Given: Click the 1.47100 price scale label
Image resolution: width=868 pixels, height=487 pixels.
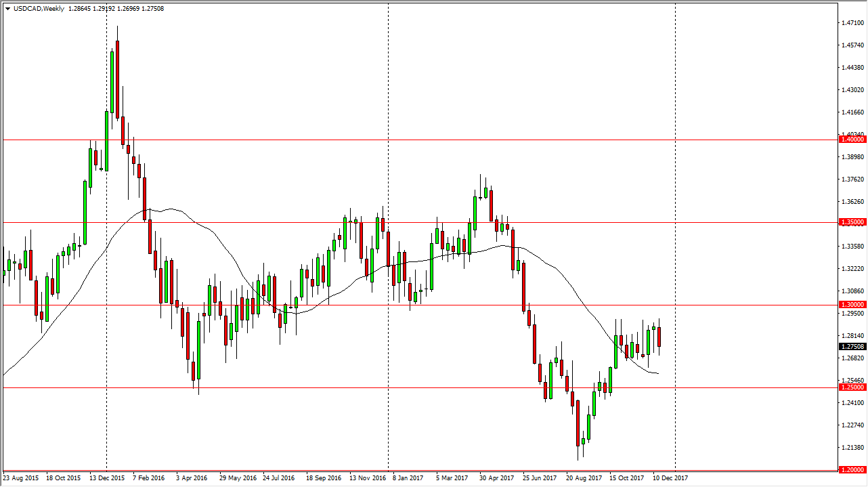Looking at the screenshot, I should (852, 23).
